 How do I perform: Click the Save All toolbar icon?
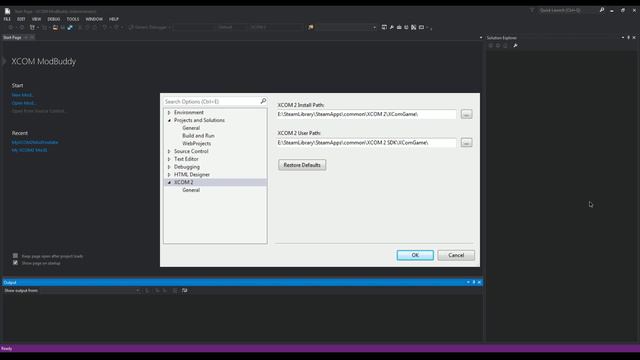click(x=70, y=27)
